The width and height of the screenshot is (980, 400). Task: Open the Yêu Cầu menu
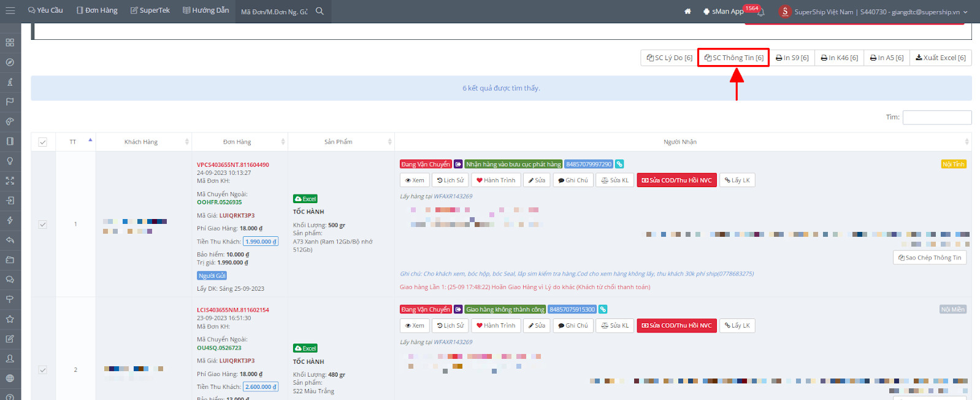(x=45, y=10)
